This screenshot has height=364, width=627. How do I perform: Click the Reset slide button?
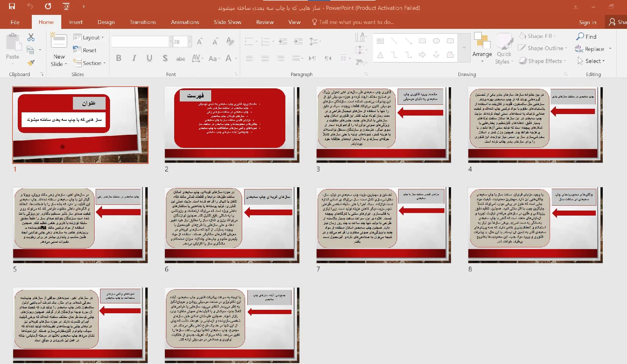point(85,50)
